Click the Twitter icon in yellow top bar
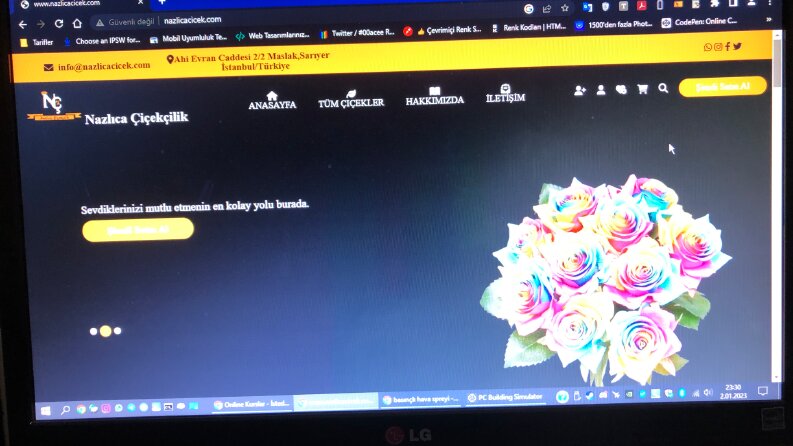 pos(737,46)
